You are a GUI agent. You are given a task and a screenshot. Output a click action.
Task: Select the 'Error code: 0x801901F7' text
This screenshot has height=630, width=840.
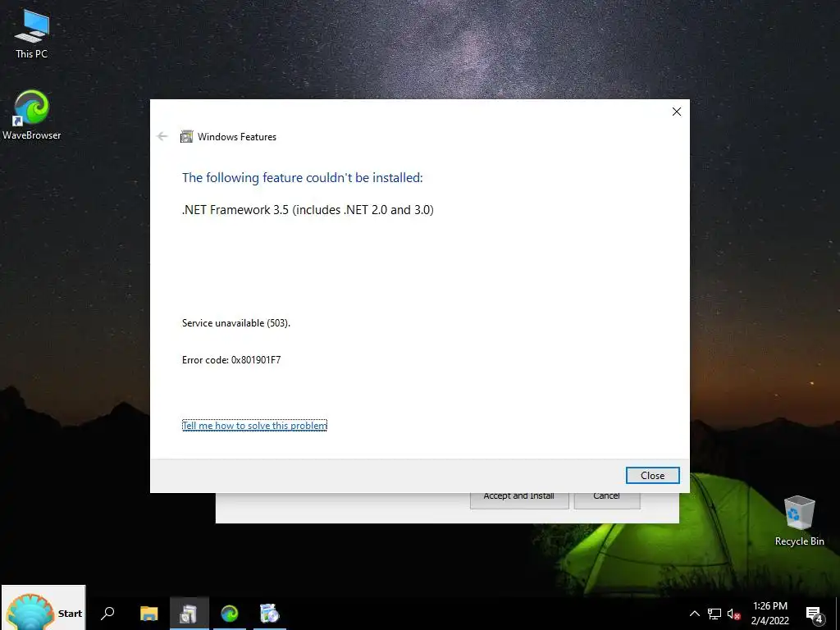click(231, 360)
